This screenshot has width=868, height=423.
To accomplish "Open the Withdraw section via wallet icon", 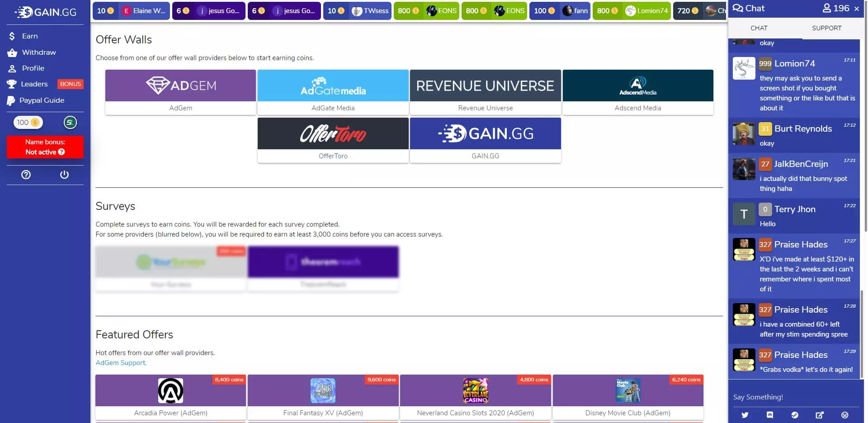I will pos(12,52).
